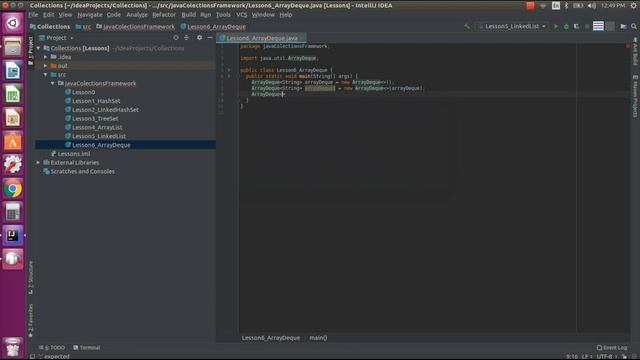Collapse all nodes in the Project panel
Screen dimensions: 640x360
186,38
